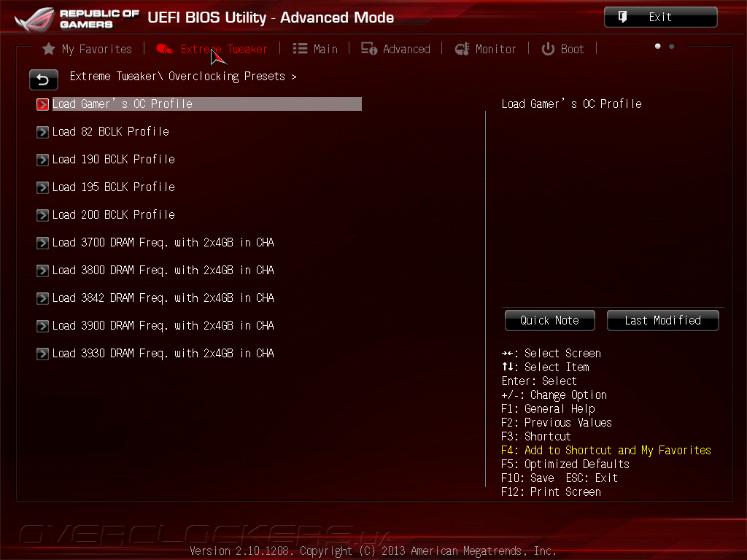Click the F1: General Help hint

(x=548, y=408)
